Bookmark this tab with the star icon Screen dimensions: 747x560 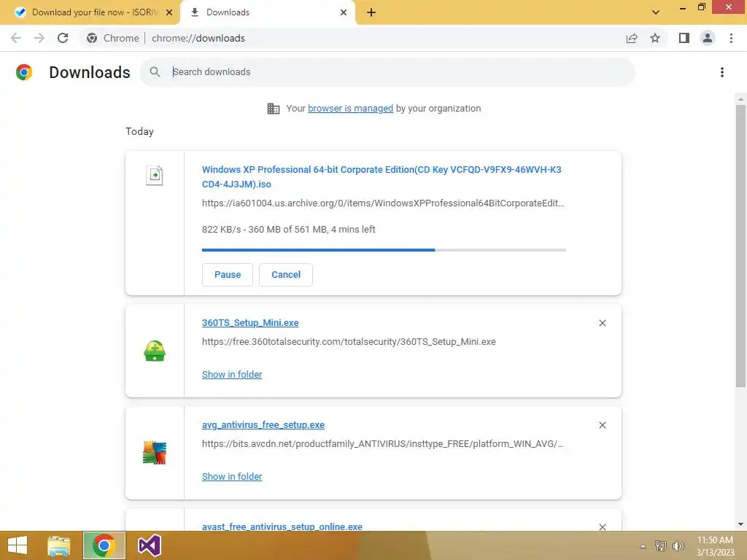tap(655, 38)
